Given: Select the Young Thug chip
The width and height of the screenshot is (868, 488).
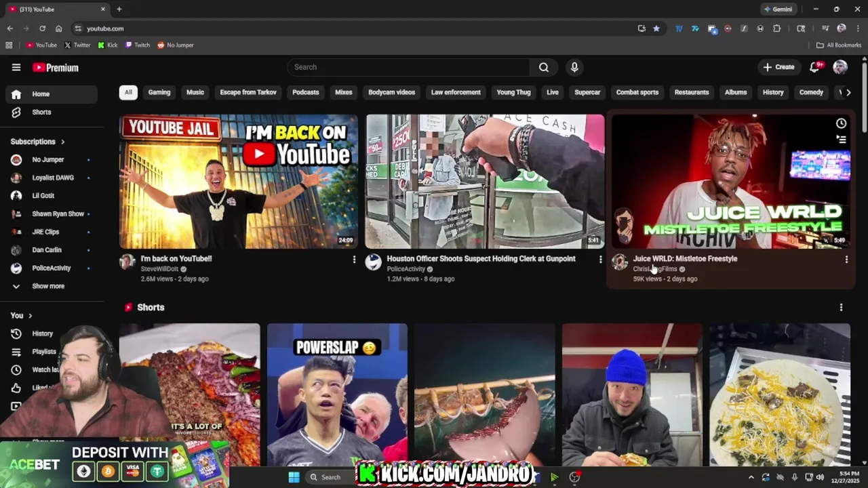Looking at the screenshot, I should click(x=513, y=92).
